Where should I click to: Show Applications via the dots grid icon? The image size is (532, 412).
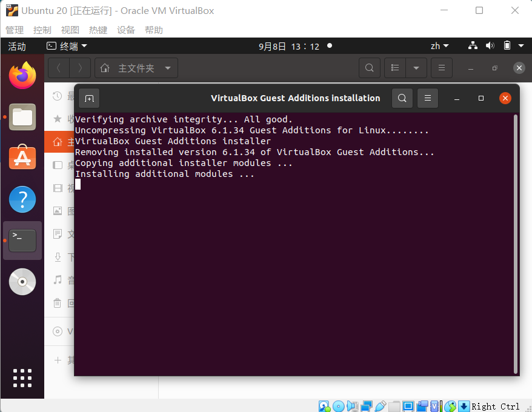pos(22,377)
